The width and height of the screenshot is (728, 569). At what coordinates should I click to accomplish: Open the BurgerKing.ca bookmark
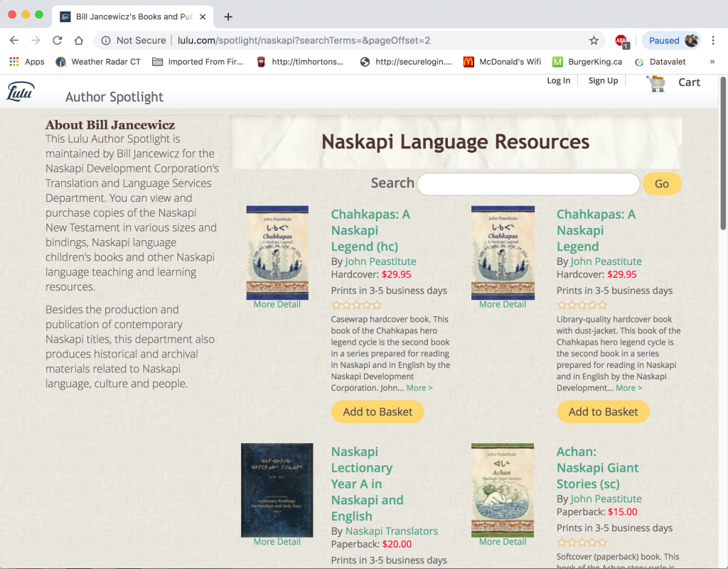point(587,62)
